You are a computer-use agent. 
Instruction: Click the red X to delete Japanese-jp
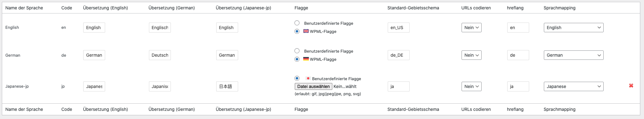coord(631,85)
